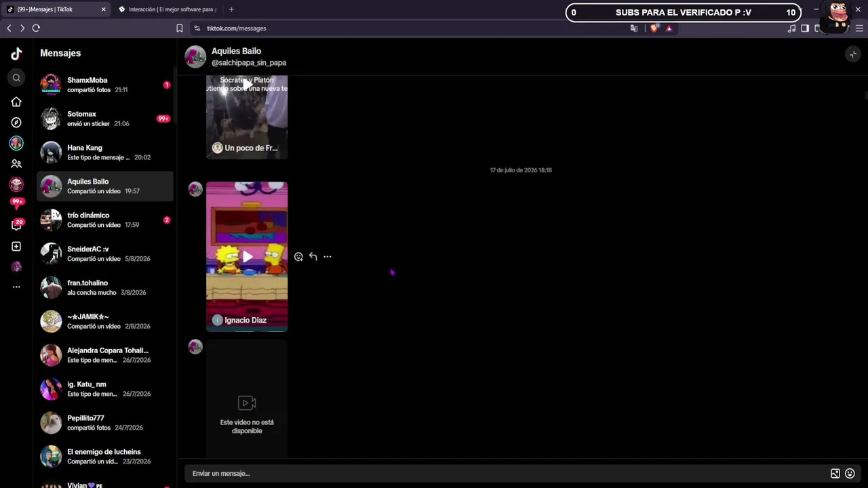Close the Mensajes TikTok tab

coord(103,9)
